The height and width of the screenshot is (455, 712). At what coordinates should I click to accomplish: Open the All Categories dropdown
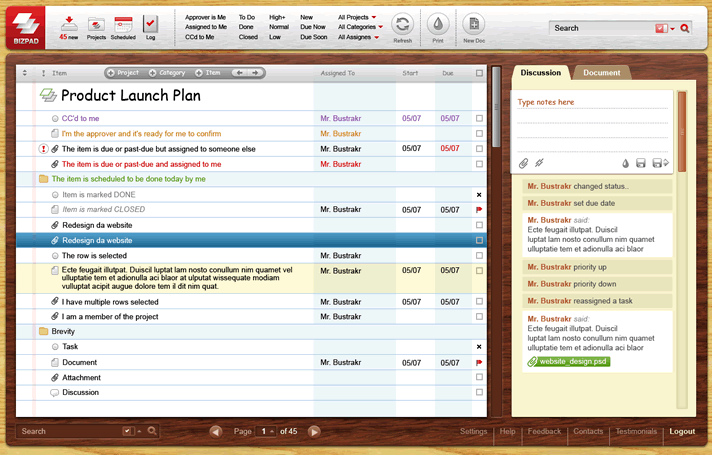click(361, 27)
